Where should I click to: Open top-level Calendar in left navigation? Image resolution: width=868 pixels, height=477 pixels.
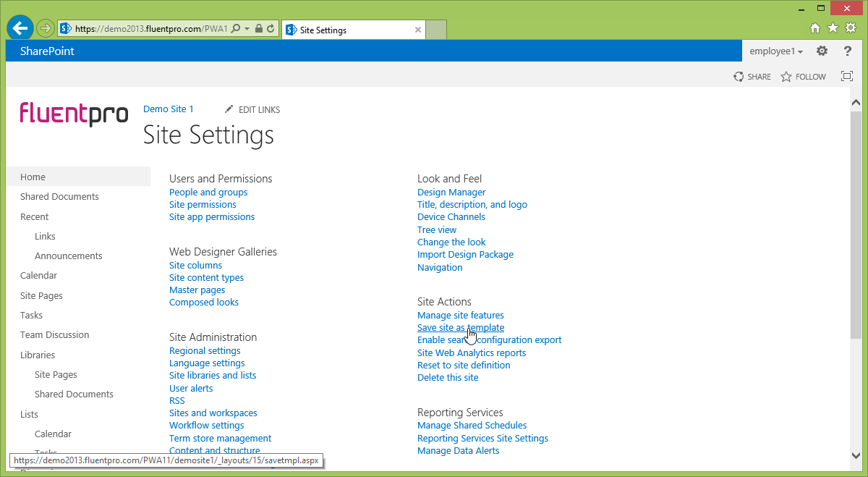coord(38,275)
